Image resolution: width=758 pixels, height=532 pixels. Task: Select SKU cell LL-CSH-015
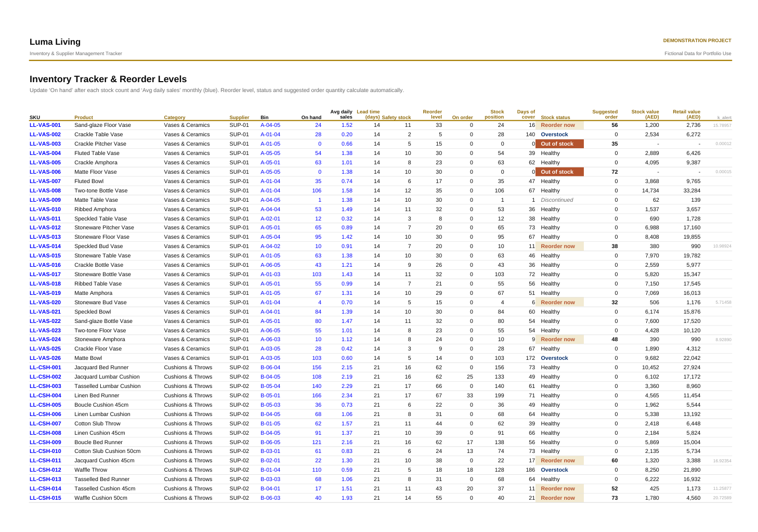[45, 498]
